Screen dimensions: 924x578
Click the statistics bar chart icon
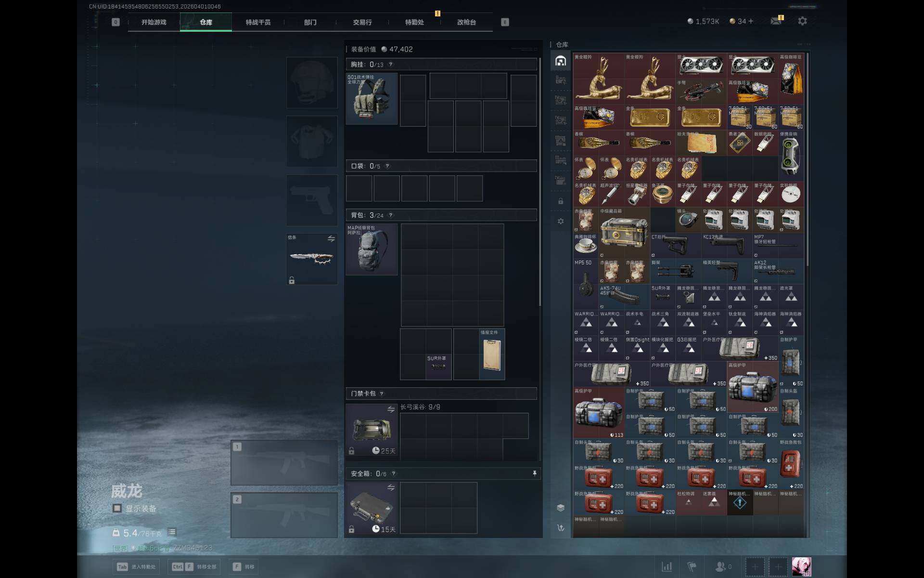pyautogui.click(x=667, y=566)
